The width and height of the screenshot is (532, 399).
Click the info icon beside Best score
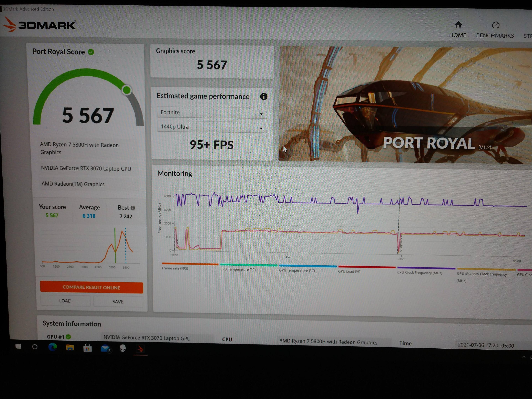pos(133,208)
